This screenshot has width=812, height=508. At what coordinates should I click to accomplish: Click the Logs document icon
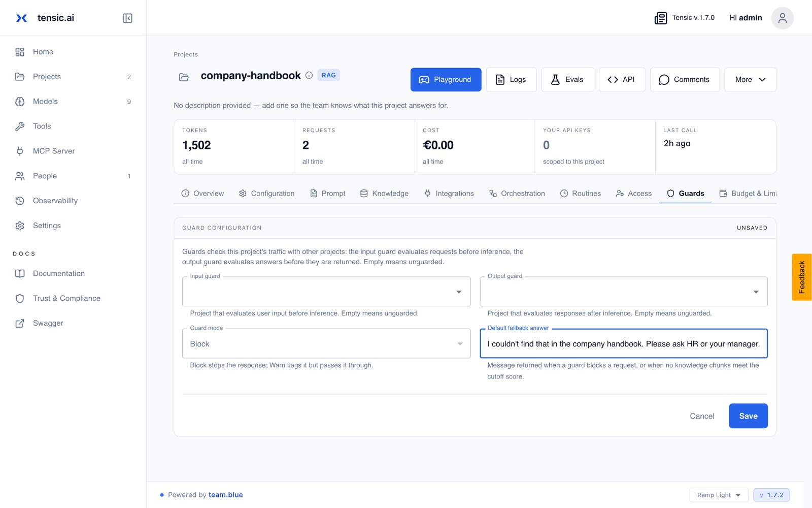tap(500, 80)
